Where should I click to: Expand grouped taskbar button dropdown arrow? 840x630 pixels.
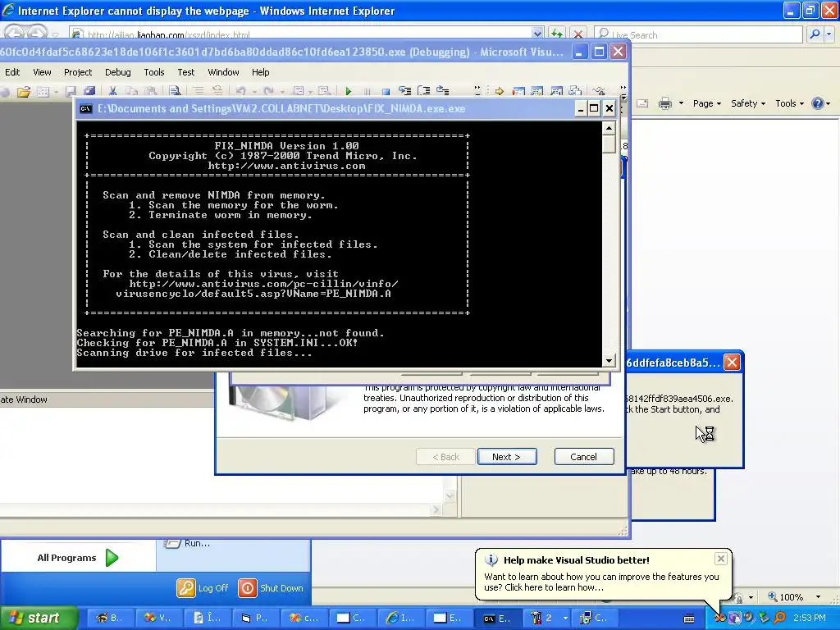[x=565, y=619]
